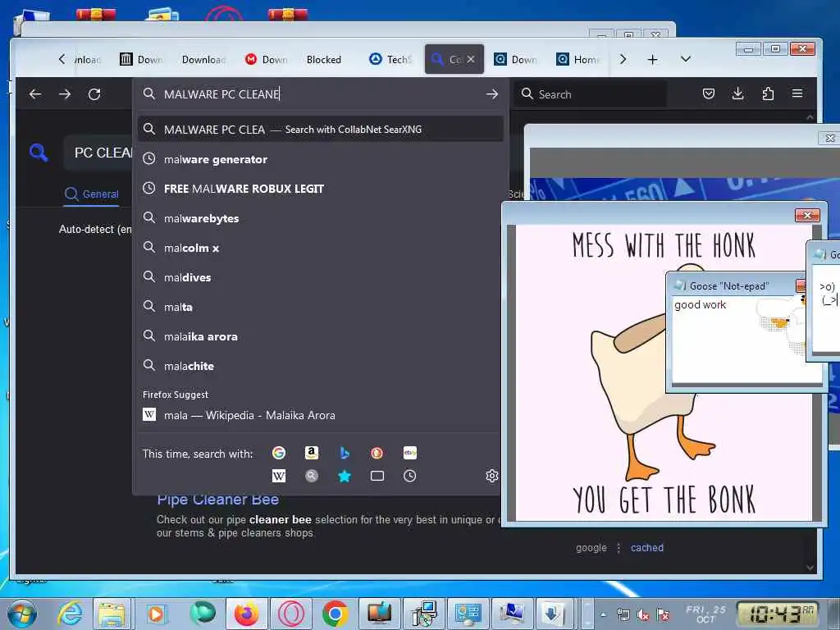Search this time with the gray magnifier engine
This screenshot has height=630, width=840.
coord(311,476)
